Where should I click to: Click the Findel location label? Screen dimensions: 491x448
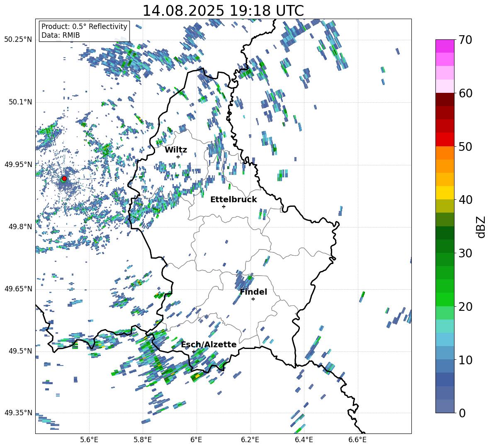pyautogui.click(x=253, y=292)
